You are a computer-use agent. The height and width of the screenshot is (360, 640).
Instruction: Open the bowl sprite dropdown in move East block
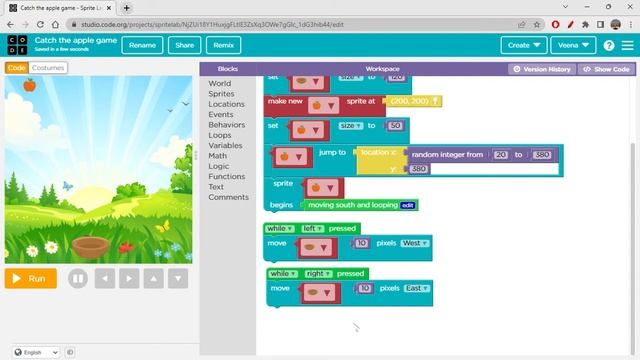[x=319, y=292]
